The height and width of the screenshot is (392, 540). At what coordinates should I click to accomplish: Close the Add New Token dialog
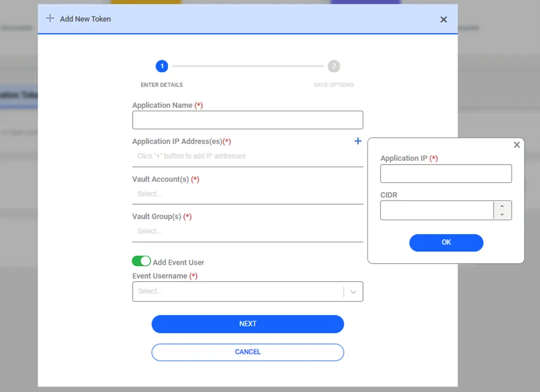[444, 19]
